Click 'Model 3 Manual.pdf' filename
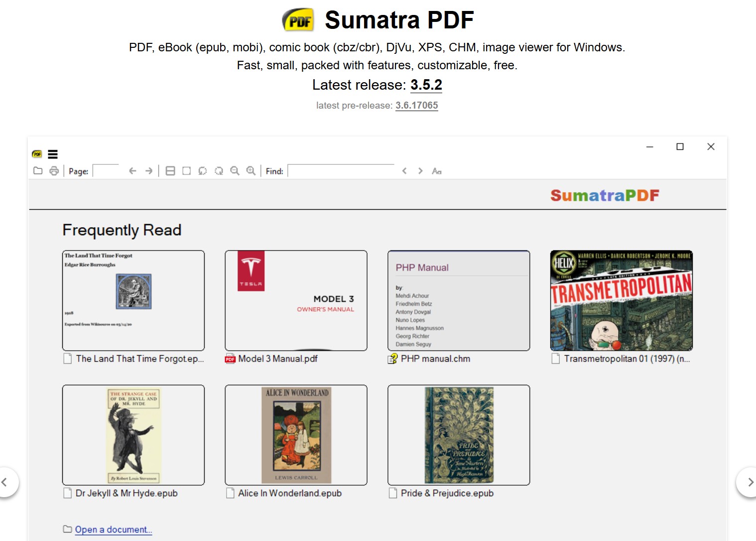Screen dimensions: 756x541 click(x=278, y=359)
